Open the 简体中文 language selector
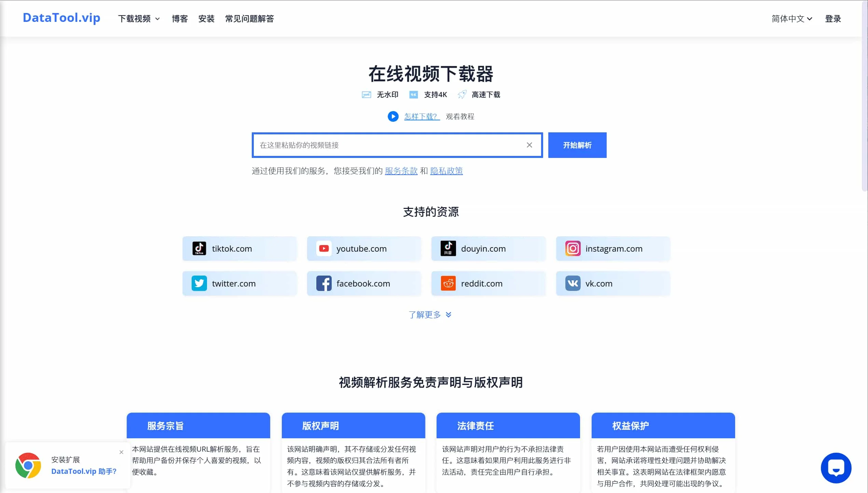This screenshot has height=493, width=868. 792,19
